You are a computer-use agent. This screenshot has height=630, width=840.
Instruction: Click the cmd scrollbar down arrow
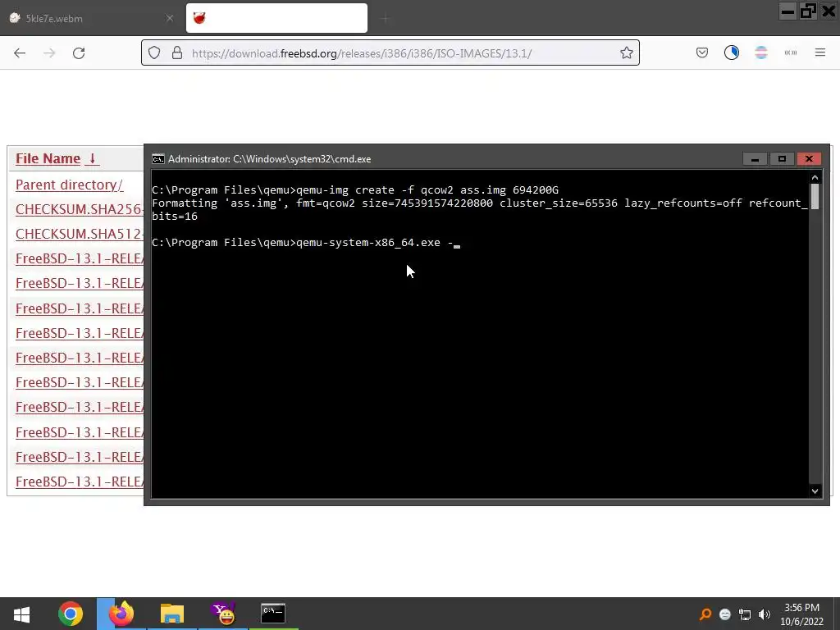(815, 491)
